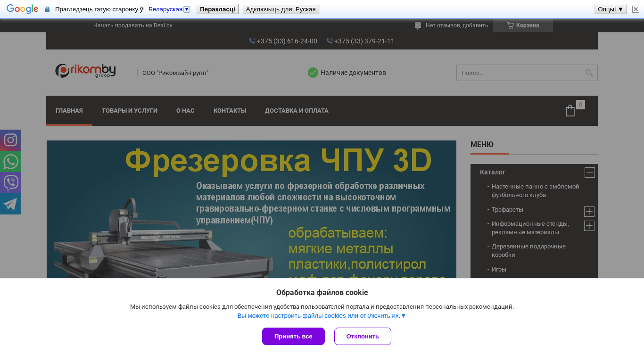Accept all cookies with Принять все

tap(293, 336)
